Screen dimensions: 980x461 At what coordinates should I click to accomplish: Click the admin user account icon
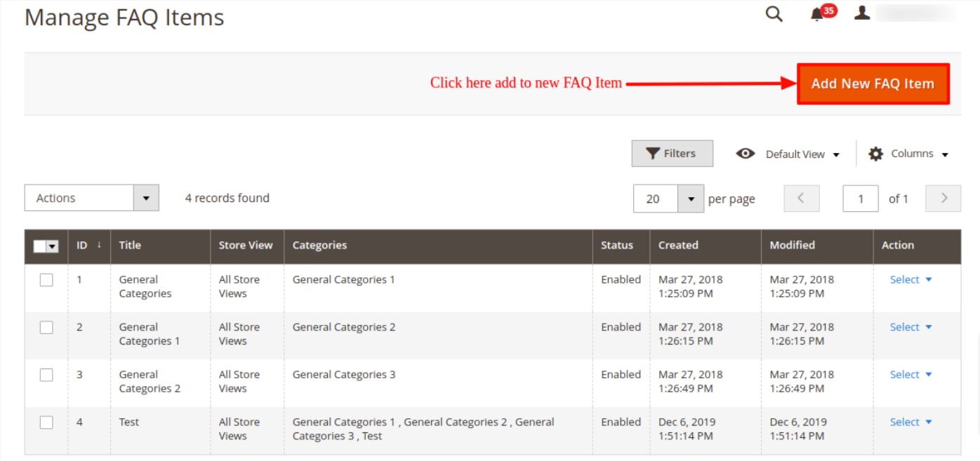tap(862, 13)
